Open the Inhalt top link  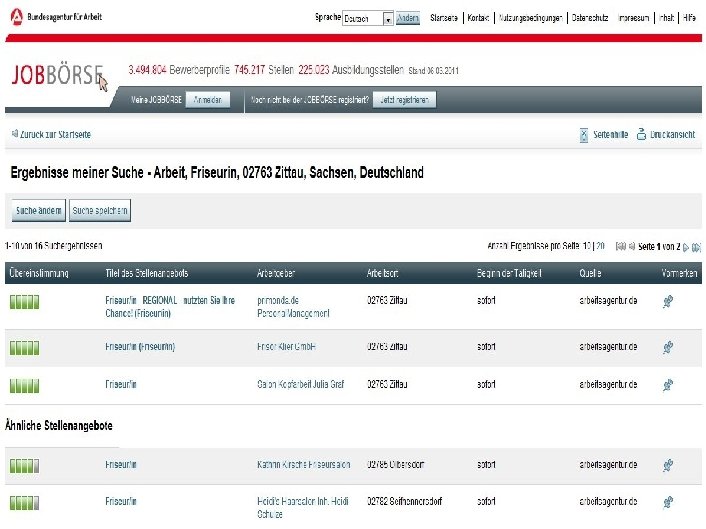(x=666, y=18)
